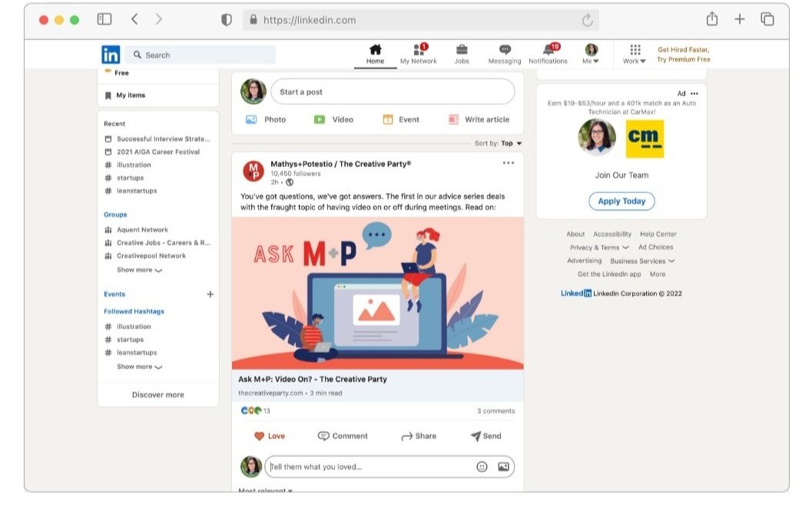Screen dimensions: 812x512
Task: Open Successful Interview Strate... recent event
Action: pyautogui.click(x=157, y=139)
